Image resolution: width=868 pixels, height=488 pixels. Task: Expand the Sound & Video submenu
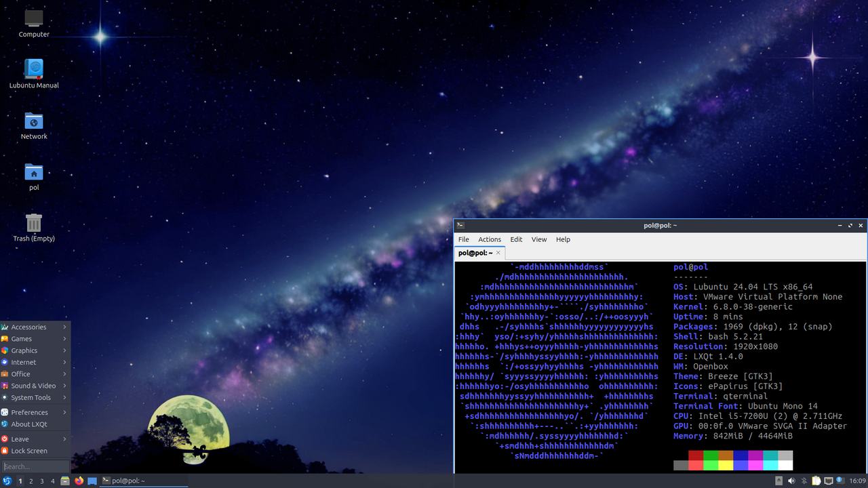[x=35, y=386]
